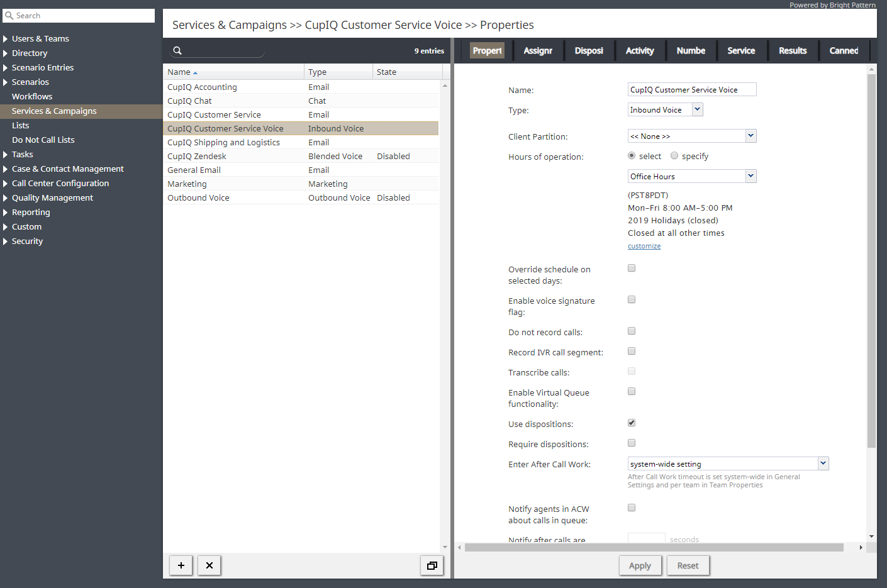Click the Properties panel vertical scrollbar

point(871,261)
